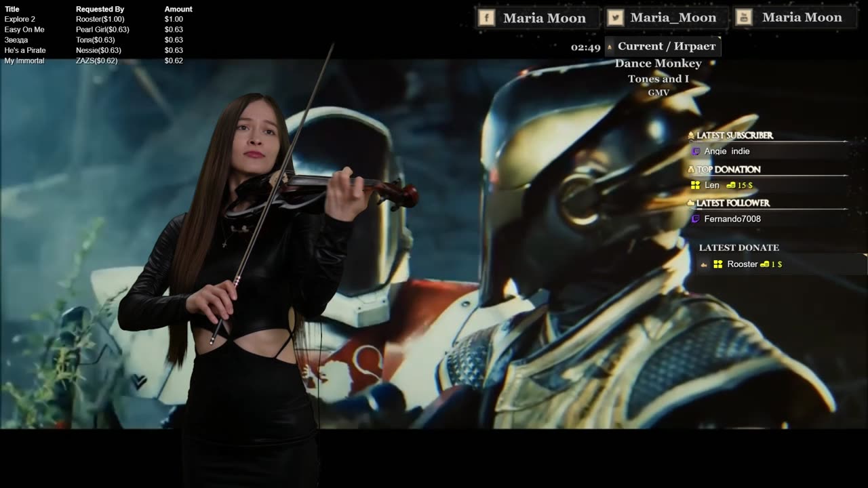Click the bell icon beside Latest Subscriber
The image size is (868, 488).
[691, 136]
